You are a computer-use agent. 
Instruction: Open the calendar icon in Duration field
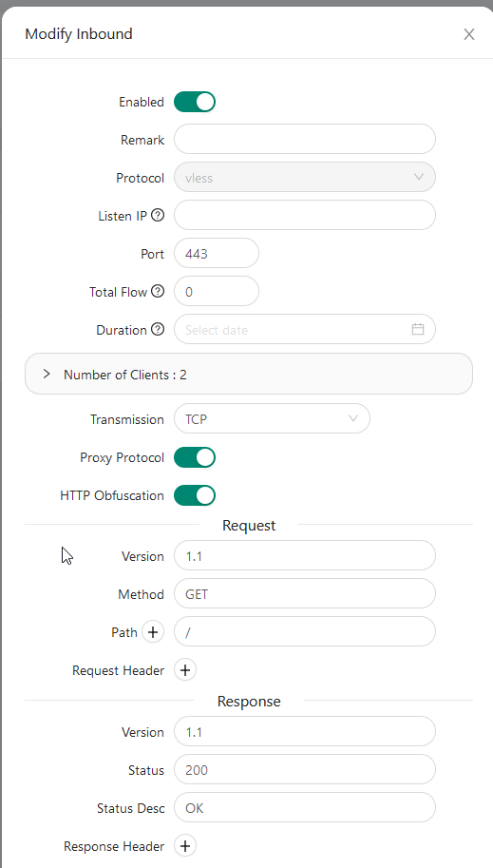[x=418, y=329]
